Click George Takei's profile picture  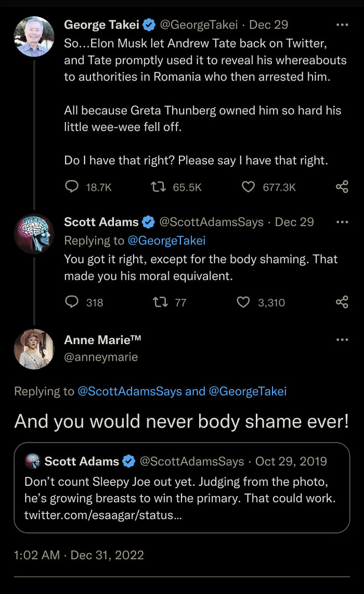(34, 36)
